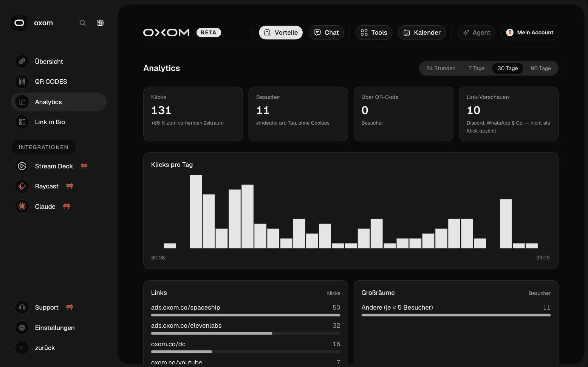Open search via magnifier icon
This screenshot has height=367, width=588.
click(82, 23)
